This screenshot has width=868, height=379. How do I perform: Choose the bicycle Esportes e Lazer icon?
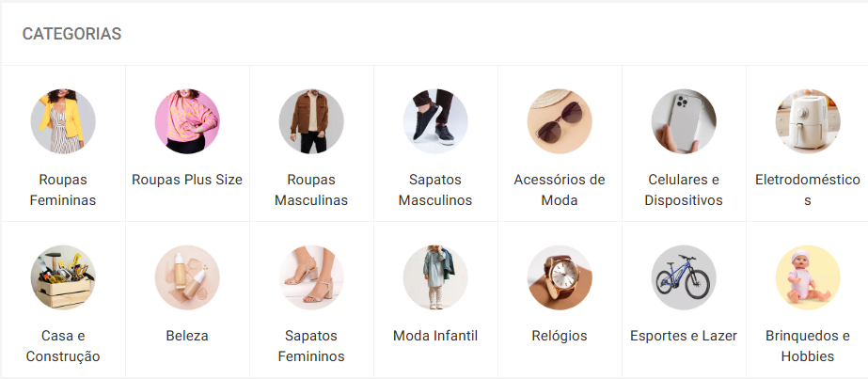tap(683, 277)
